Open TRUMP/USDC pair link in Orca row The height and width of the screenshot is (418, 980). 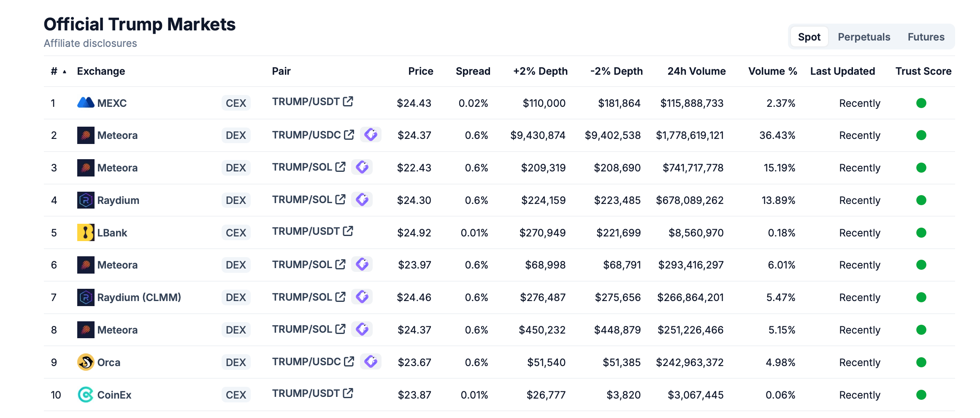click(x=306, y=361)
